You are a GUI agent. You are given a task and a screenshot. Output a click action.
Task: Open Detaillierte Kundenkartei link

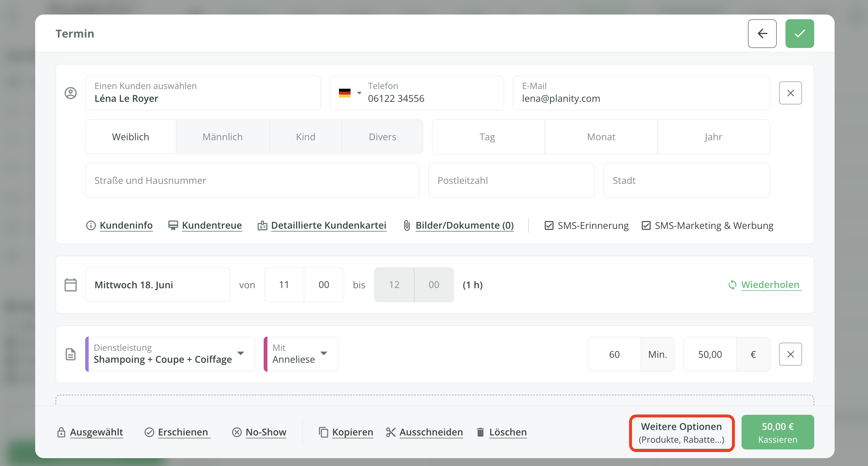click(x=328, y=225)
